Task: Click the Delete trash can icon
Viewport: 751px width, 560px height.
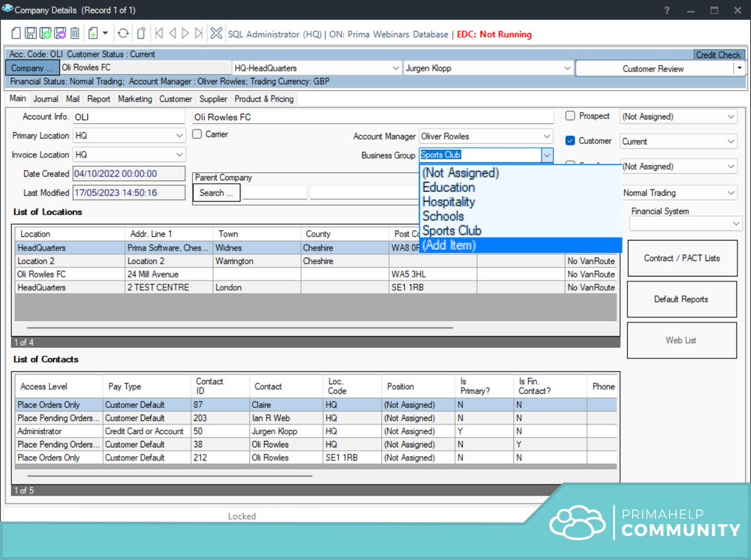Action: (74, 34)
